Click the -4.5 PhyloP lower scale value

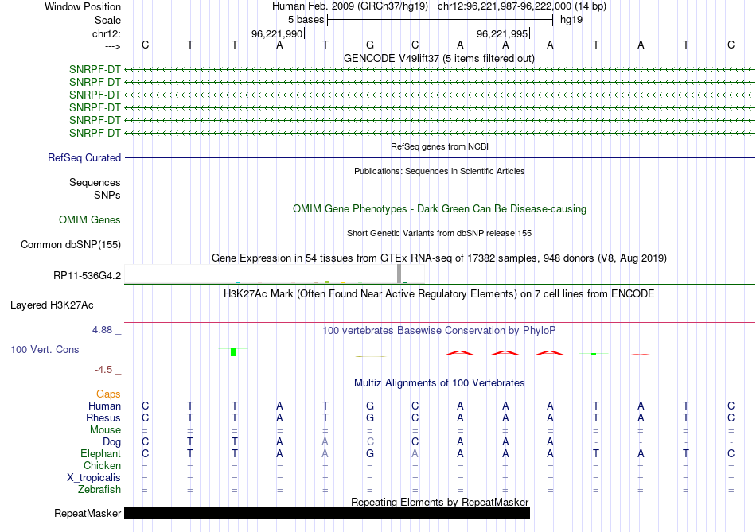click(x=103, y=370)
